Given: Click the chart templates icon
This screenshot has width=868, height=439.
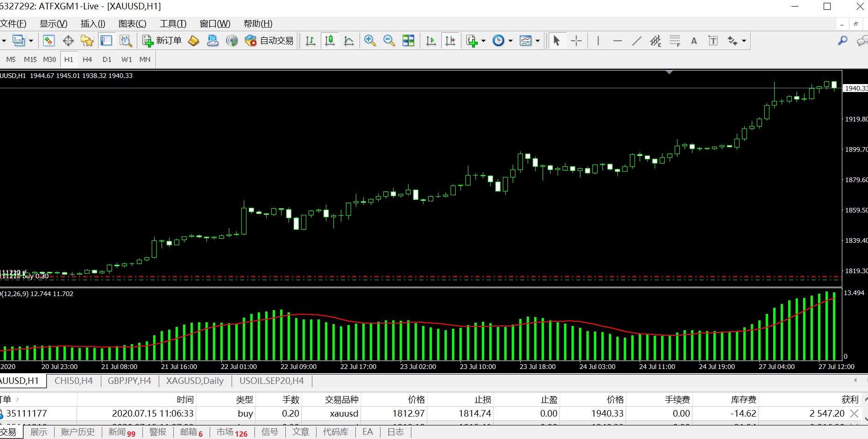Looking at the screenshot, I should pos(526,41).
